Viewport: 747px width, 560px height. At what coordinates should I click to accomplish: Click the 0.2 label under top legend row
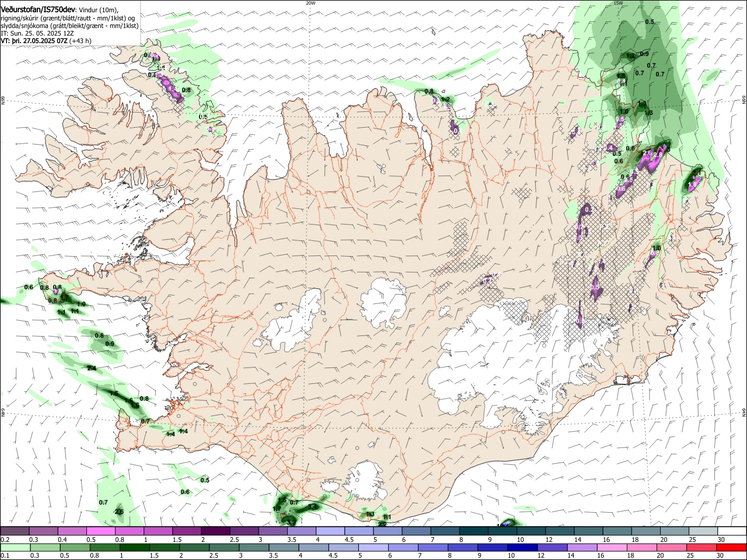(x=5, y=540)
